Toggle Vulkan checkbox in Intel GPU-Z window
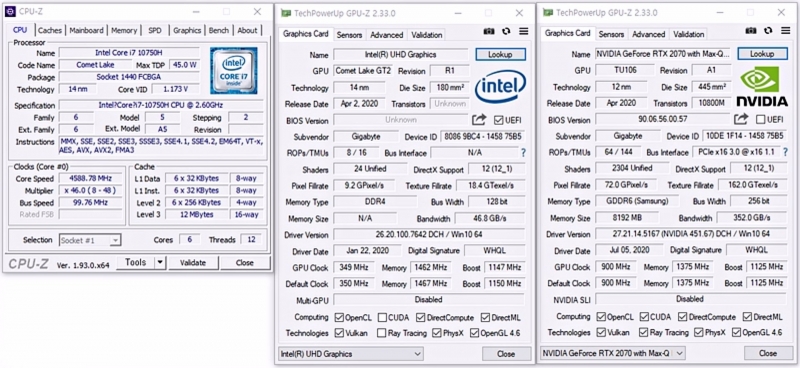The image size is (800, 368). [x=339, y=333]
